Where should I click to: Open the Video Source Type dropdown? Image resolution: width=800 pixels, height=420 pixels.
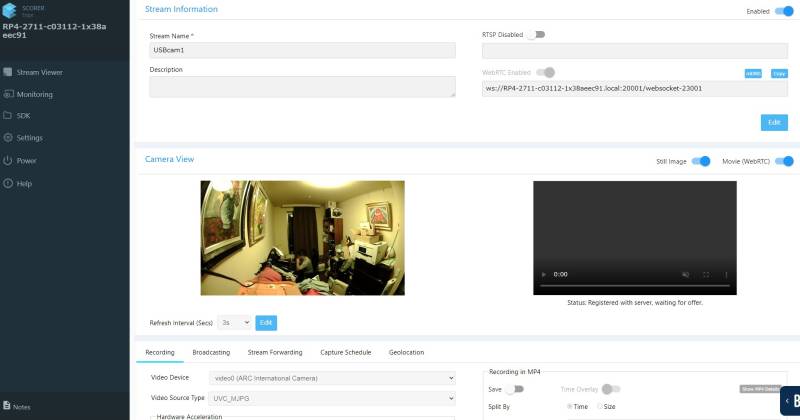click(x=331, y=398)
